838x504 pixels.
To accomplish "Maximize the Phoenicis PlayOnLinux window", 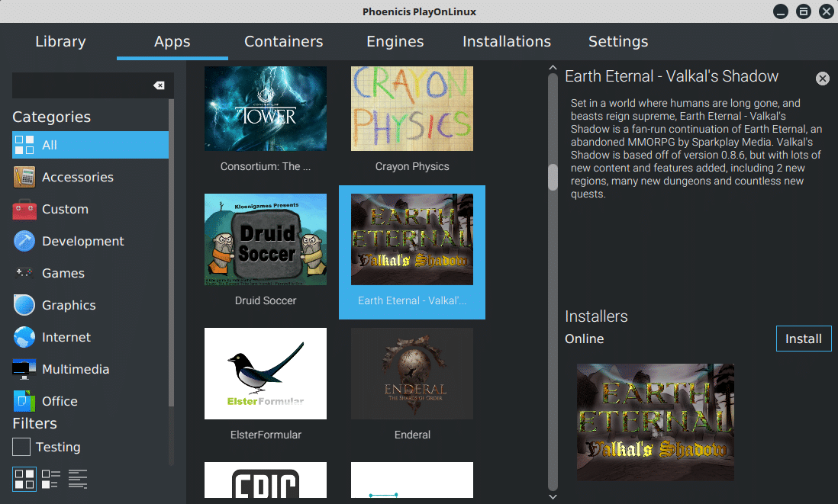I will click(x=803, y=11).
